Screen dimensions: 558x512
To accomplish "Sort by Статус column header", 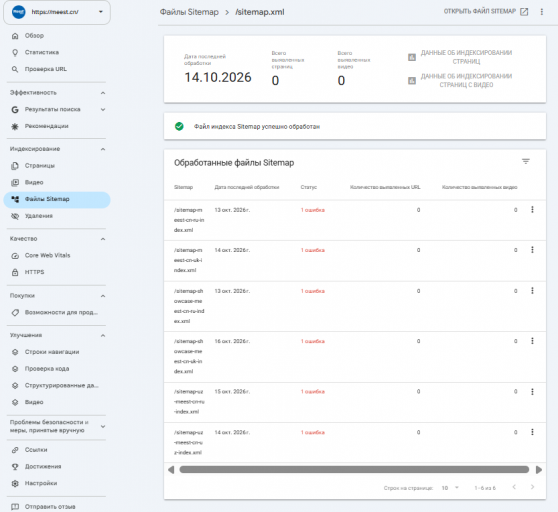I will tap(308, 187).
